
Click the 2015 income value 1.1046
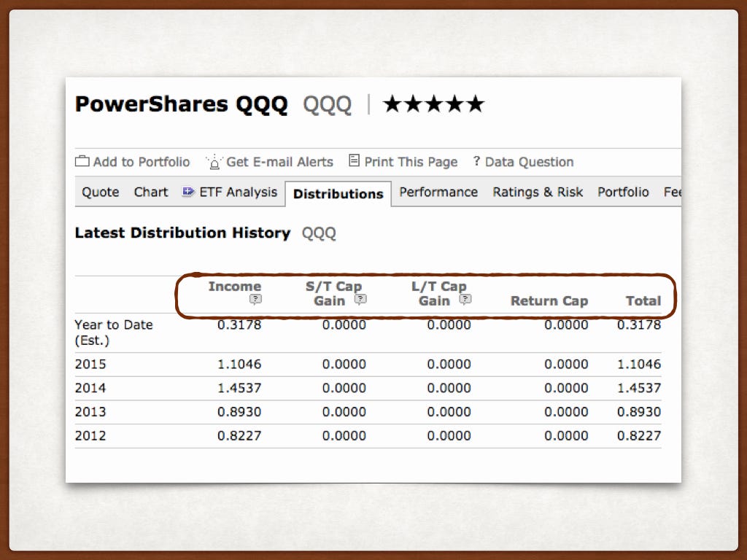[239, 365]
